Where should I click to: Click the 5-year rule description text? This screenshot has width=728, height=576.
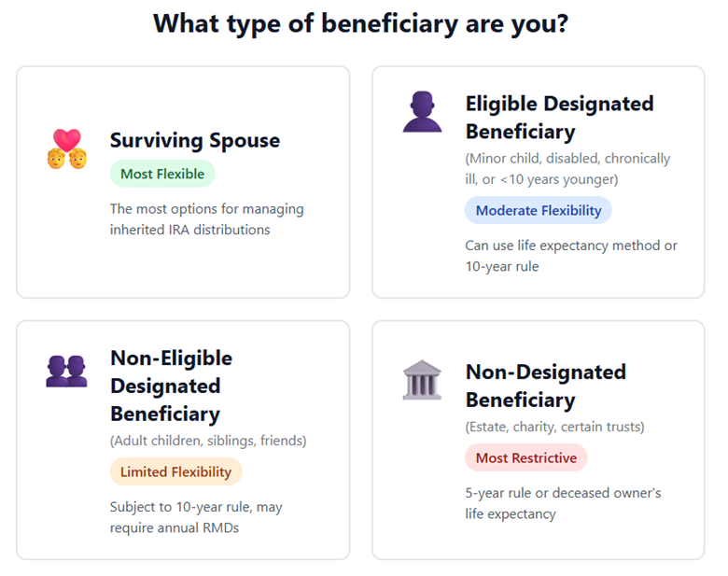tap(563, 502)
